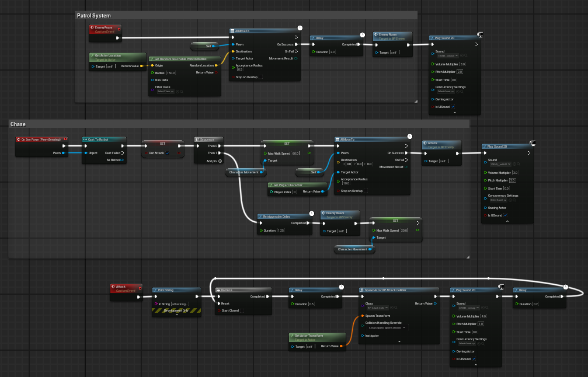Expand advanced pins on SpawnActor BP Attack Collider

click(399, 341)
